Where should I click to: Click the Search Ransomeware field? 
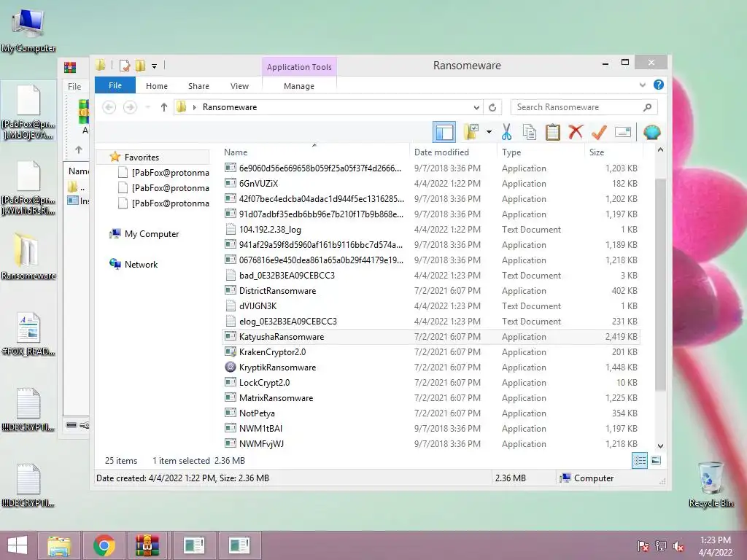[x=584, y=107]
